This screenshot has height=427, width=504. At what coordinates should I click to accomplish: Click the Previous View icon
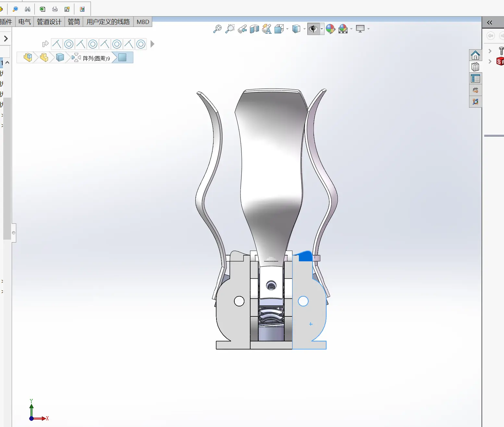pyautogui.click(x=242, y=29)
